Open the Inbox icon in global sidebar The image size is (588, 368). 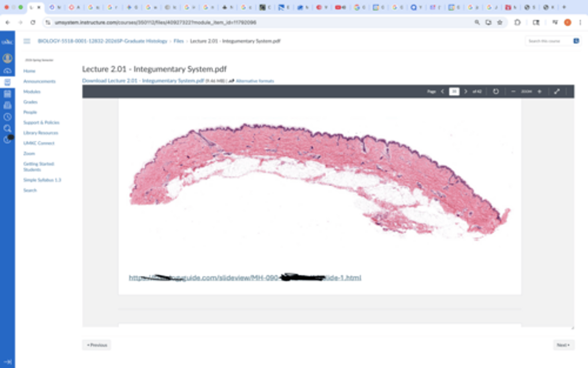pyautogui.click(x=7, y=105)
